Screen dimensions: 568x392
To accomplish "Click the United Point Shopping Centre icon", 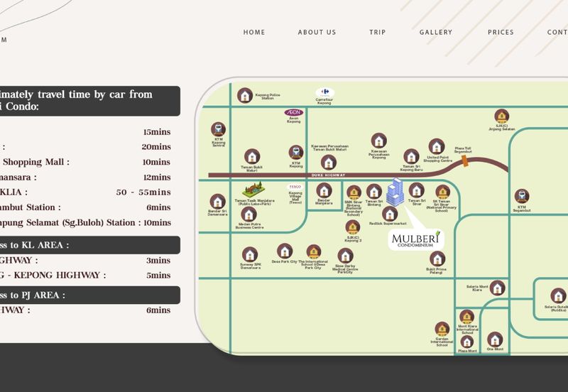I will (436, 147).
